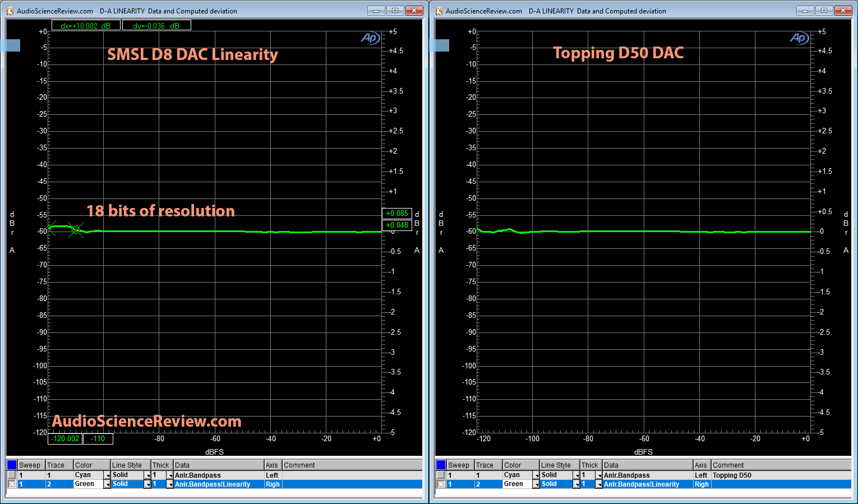Screen dimensions: 858x504
Task: Minimize the left SMSL D8 linearity window
Action: click(x=376, y=11)
